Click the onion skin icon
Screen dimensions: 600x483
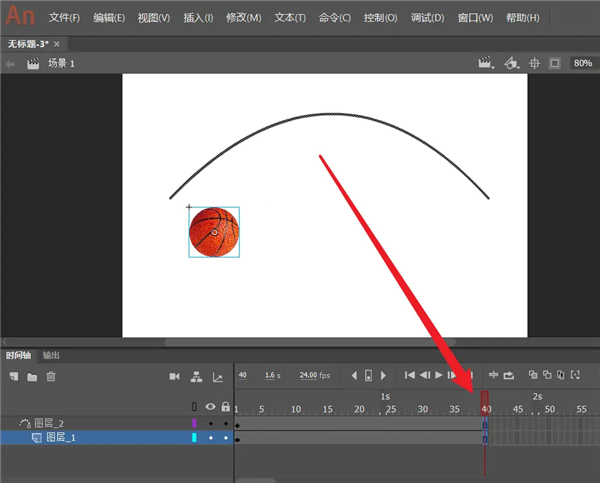click(533, 375)
